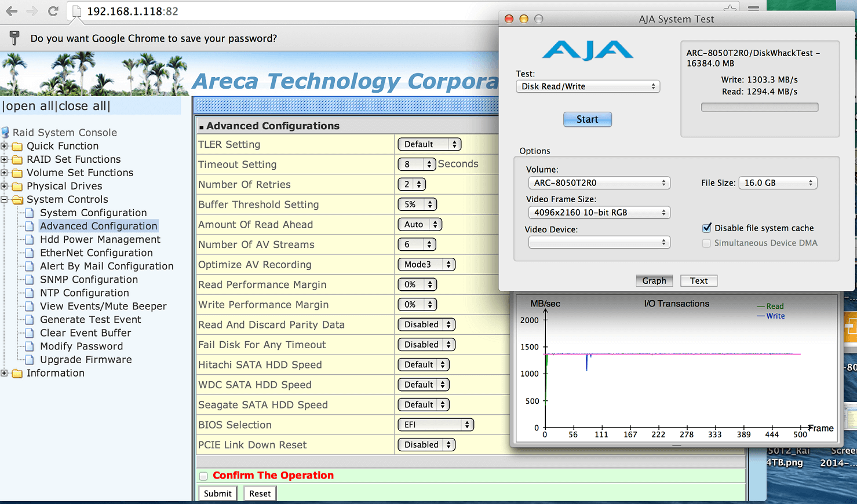This screenshot has height=504, width=857.
Task: Open the Optimize AV Recording dropdown
Action: click(426, 265)
